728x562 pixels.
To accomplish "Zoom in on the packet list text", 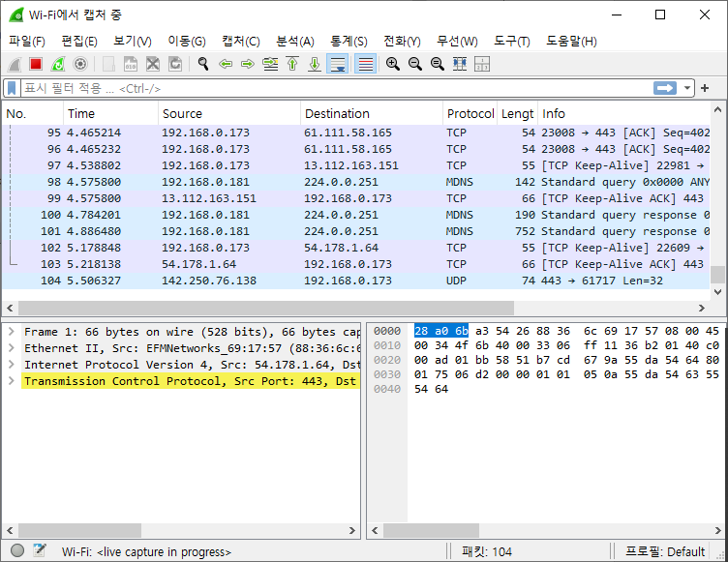I will (393, 64).
